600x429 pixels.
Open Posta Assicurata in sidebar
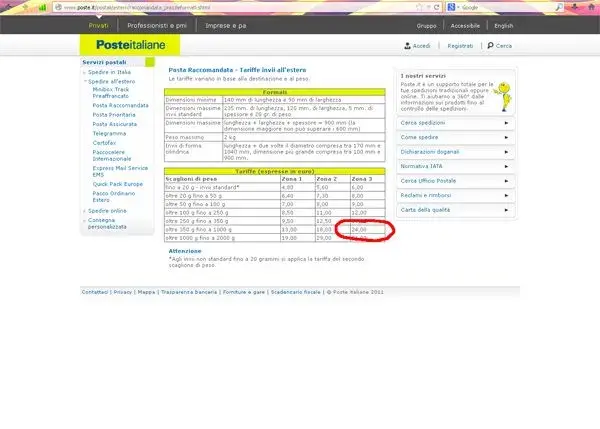pos(114,124)
